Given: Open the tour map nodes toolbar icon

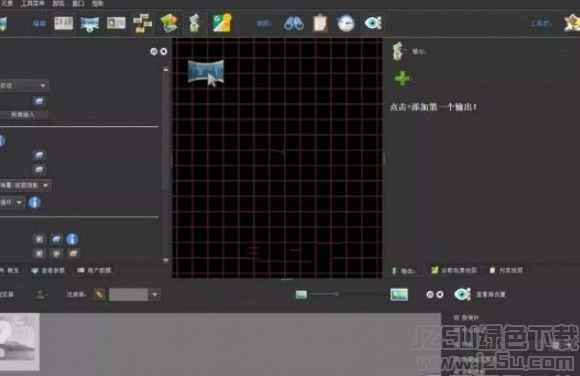Looking at the screenshot, I should coord(142,23).
